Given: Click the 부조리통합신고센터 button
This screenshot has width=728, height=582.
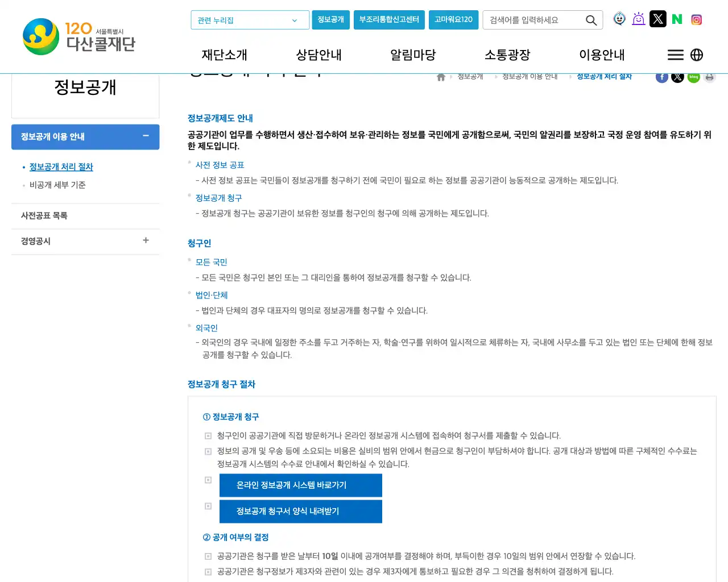Looking at the screenshot, I should (x=389, y=20).
